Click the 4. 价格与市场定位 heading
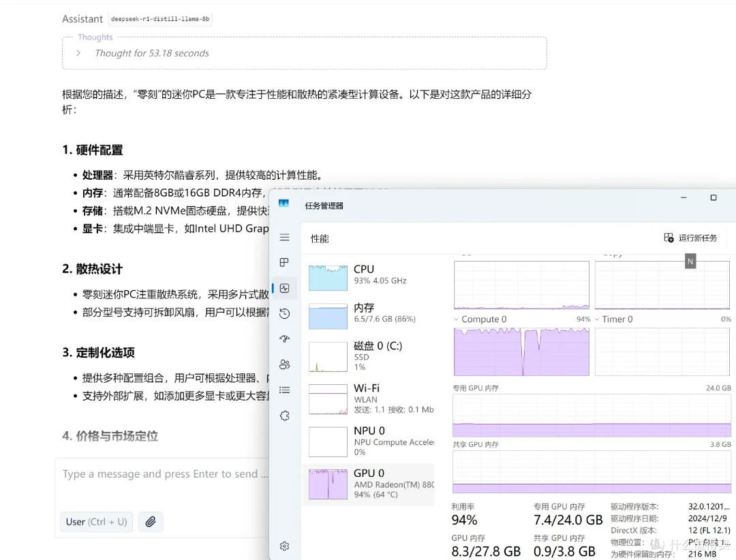 (x=110, y=436)
